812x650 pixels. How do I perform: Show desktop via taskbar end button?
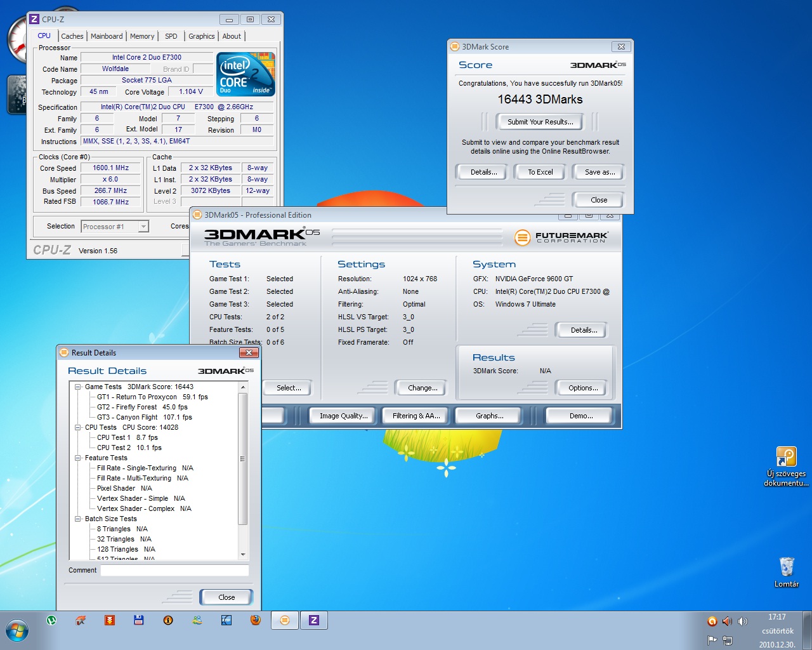pos(808,630)
